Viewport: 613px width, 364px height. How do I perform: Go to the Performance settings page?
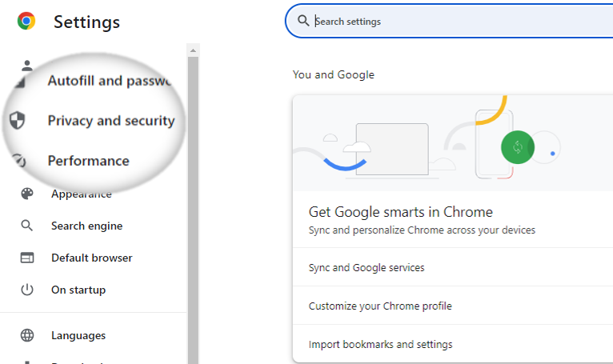click(x=88, y=161)
